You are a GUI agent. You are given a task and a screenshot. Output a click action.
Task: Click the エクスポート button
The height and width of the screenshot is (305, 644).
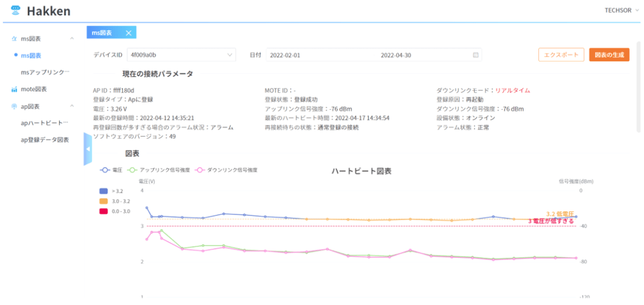pyautogui.click(x=561, y=55)
